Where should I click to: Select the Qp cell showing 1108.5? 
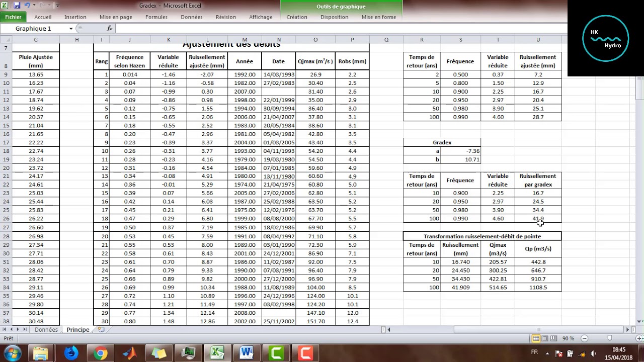538,288
